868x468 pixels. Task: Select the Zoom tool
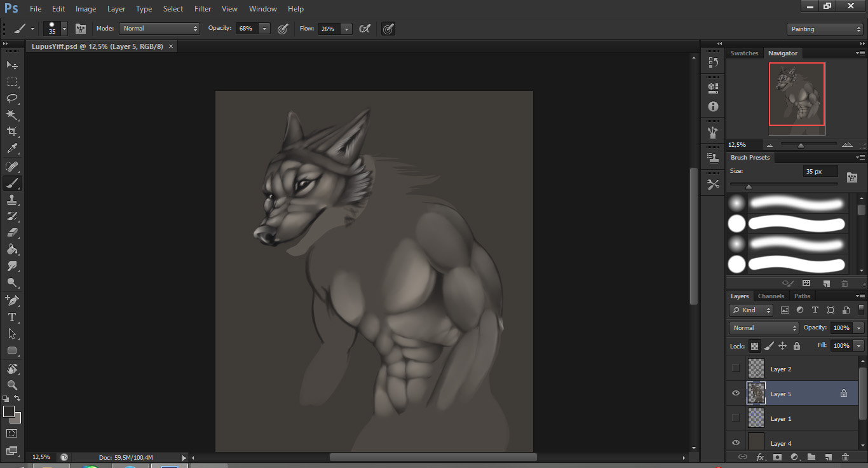pyautogui.click(x=12, y=385)
